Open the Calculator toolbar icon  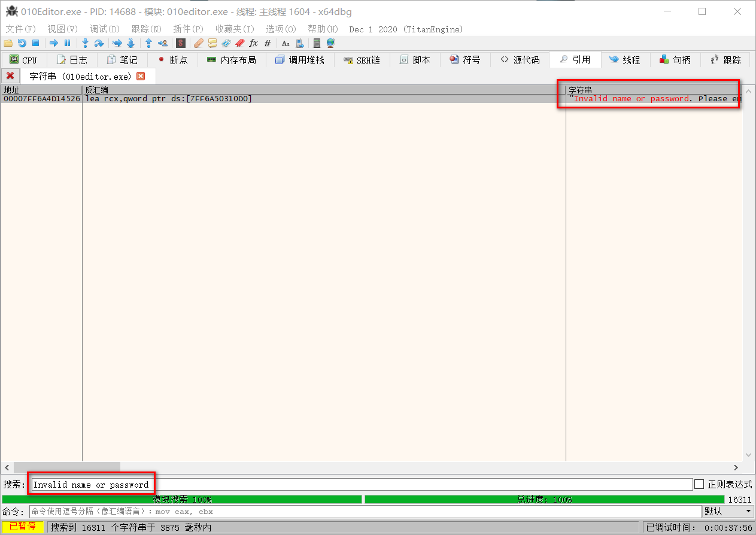coord(317,43)
